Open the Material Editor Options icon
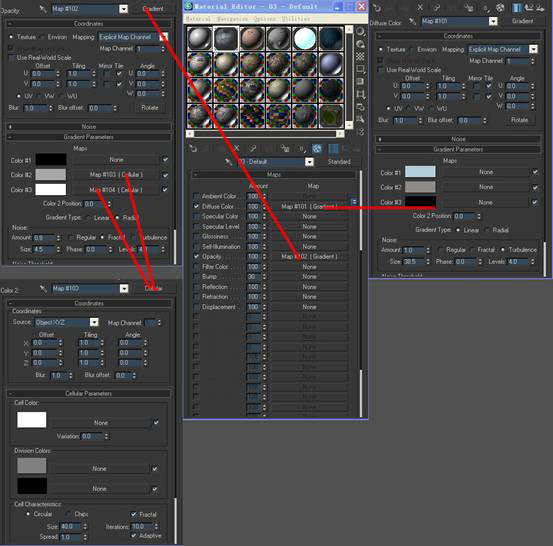The height and width of the screenshot is (546, 553). pos(360,107)
